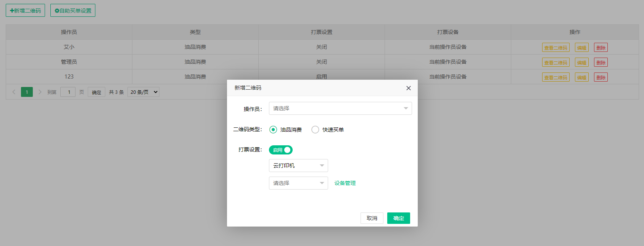
Task: Click the 新增二维码 plus button
Action: coord(25,11)
